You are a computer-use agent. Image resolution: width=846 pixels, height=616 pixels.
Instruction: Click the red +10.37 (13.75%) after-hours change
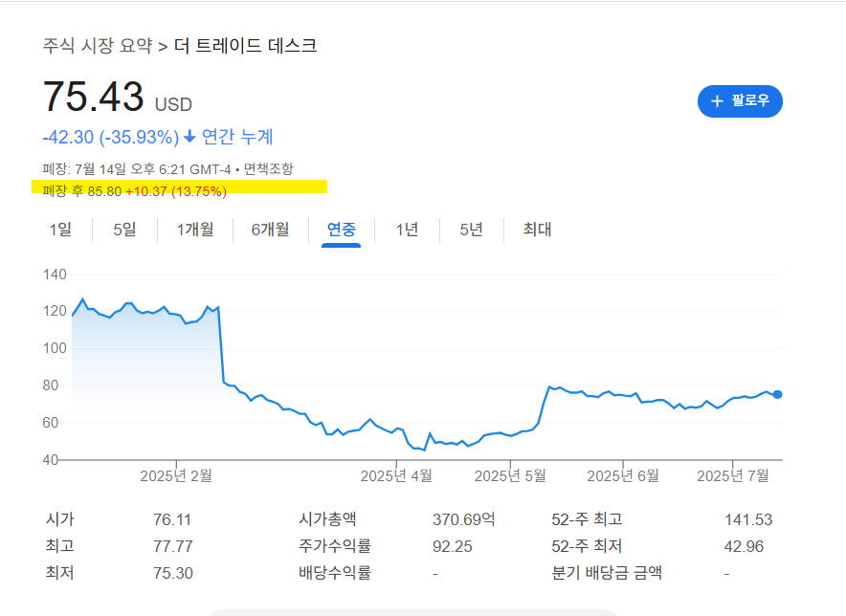pos(176,191)
